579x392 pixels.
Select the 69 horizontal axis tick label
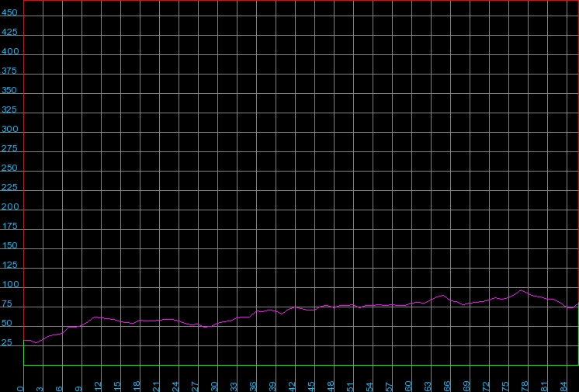466,387
